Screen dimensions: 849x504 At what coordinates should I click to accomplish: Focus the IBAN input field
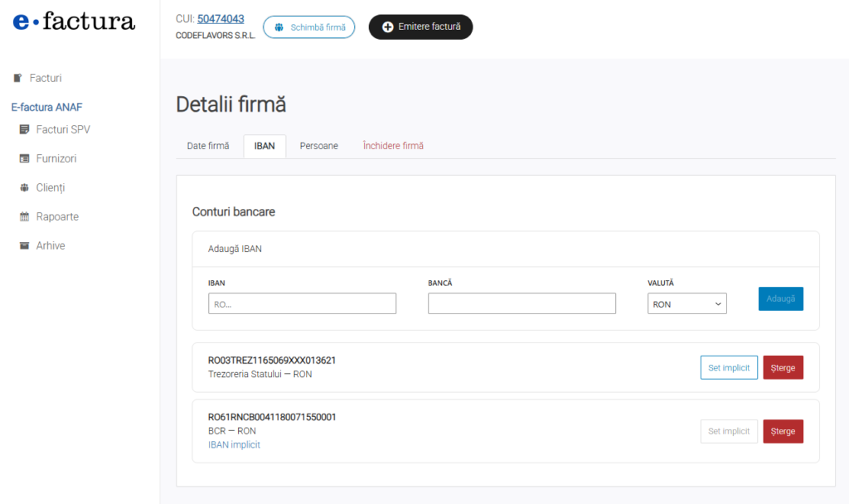302,304
